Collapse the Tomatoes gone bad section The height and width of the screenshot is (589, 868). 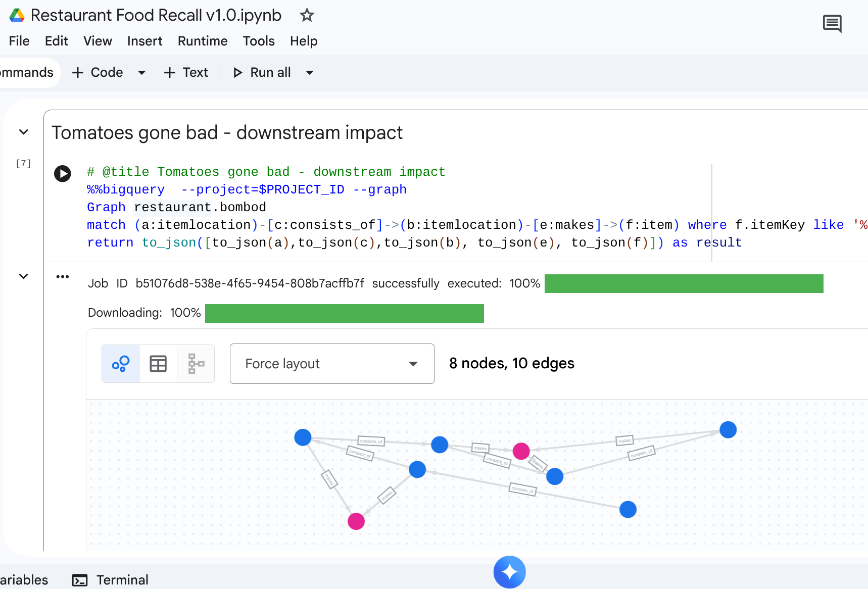pyautogui.click(x=23, y=132)
